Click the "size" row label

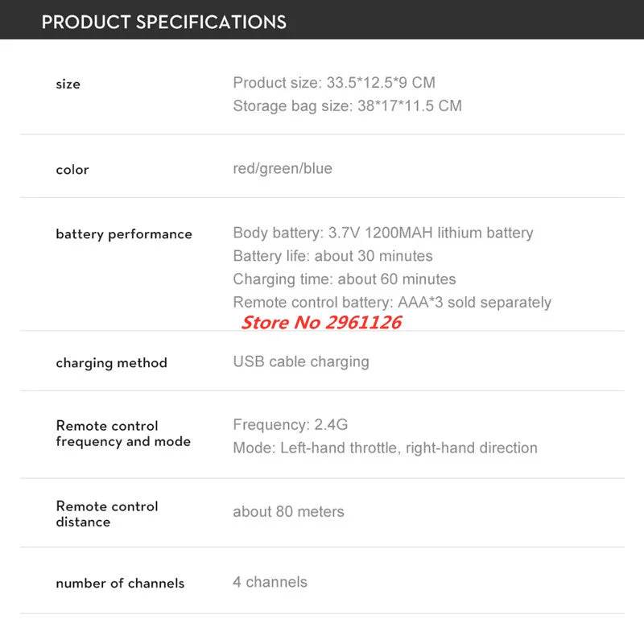pyautogui.click(x=68, y=84)
